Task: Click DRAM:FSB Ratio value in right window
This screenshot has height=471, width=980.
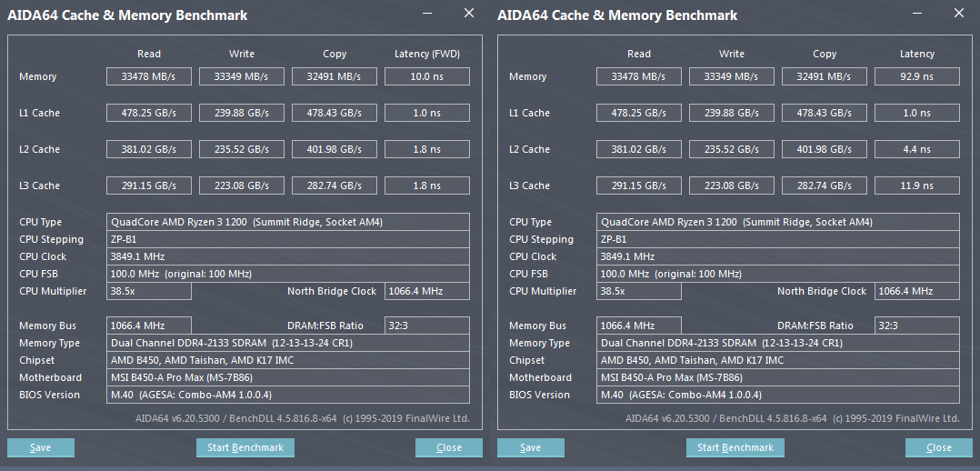Action: click(917, 326)
